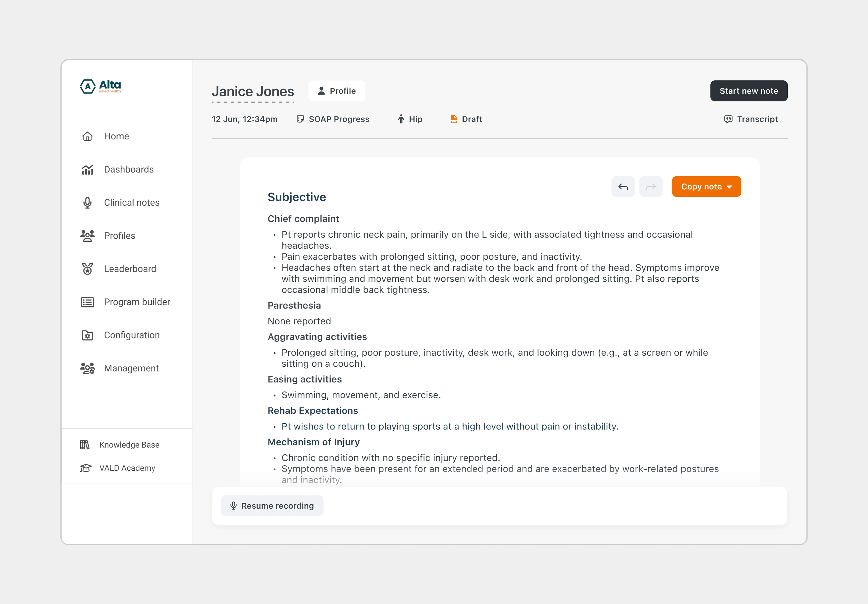The image size is (868, 604).
Task: Open the Copy note dropdown arrow
Action: [730, 186]
